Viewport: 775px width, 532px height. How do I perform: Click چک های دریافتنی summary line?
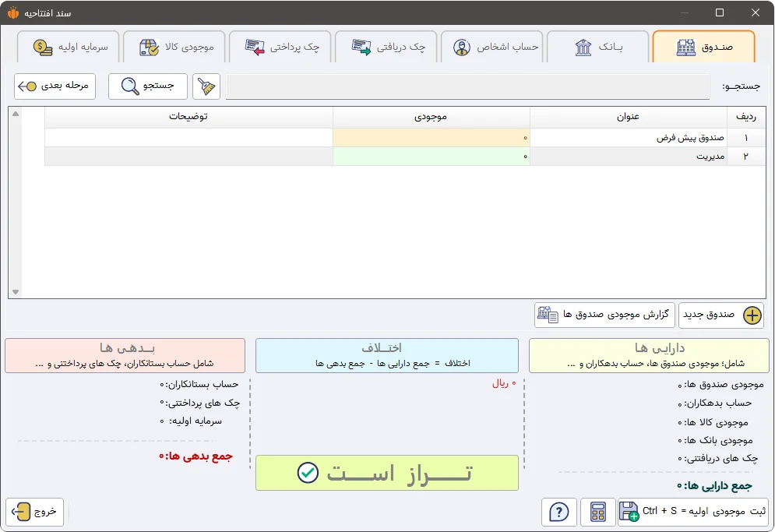click(717, 458)
